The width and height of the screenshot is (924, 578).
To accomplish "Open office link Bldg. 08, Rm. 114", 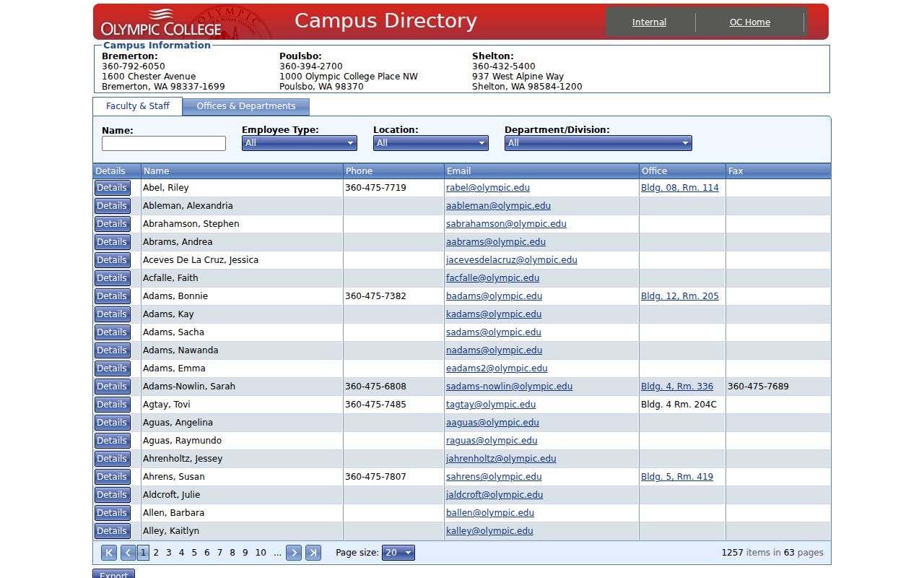I will point(680,188).
